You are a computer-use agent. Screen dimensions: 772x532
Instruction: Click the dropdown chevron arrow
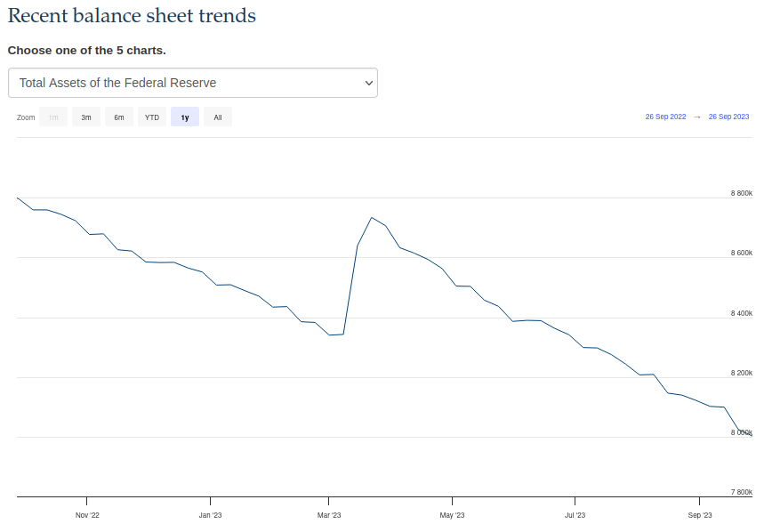369,83
